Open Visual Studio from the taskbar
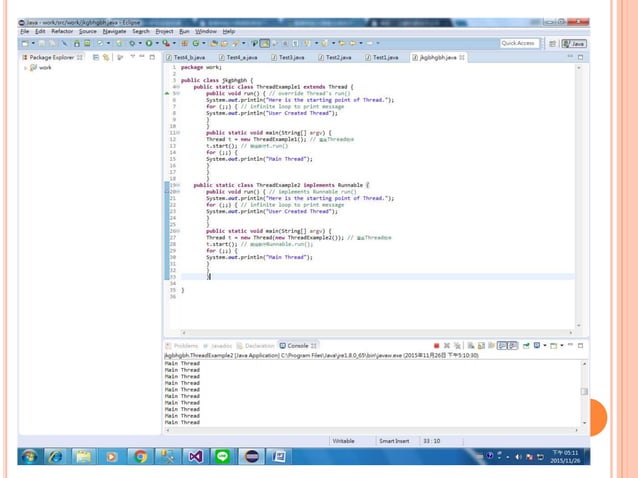 pyautogui.click(x=195, y=456)
